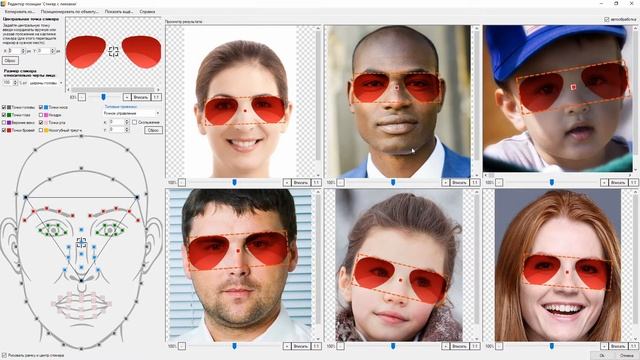Click the binding X offset stepper
Image resolution: width=640 pixels, height=360 pixels.
pyautogui.click(x=127, y=122)
